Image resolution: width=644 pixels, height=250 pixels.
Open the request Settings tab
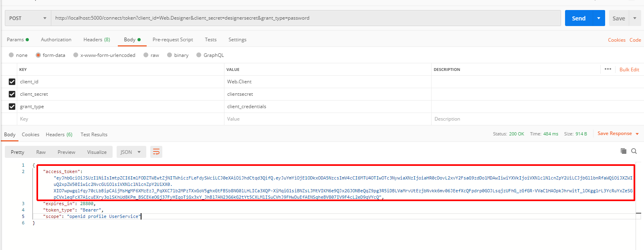point(237,40)
